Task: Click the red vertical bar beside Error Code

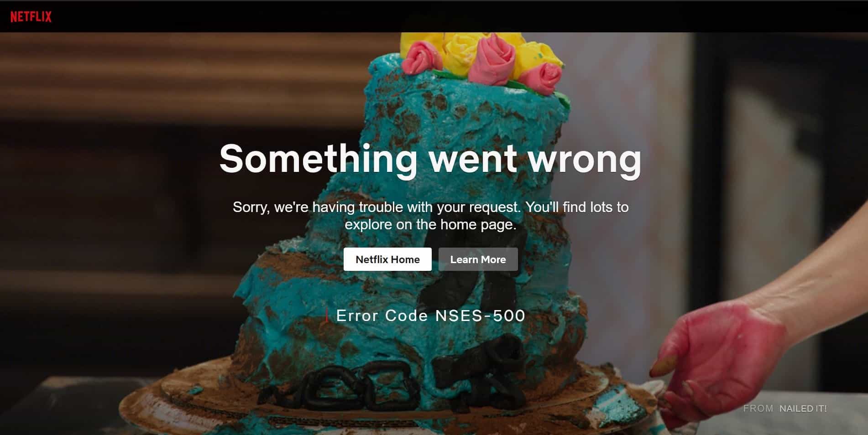Action: pos(327,316)
